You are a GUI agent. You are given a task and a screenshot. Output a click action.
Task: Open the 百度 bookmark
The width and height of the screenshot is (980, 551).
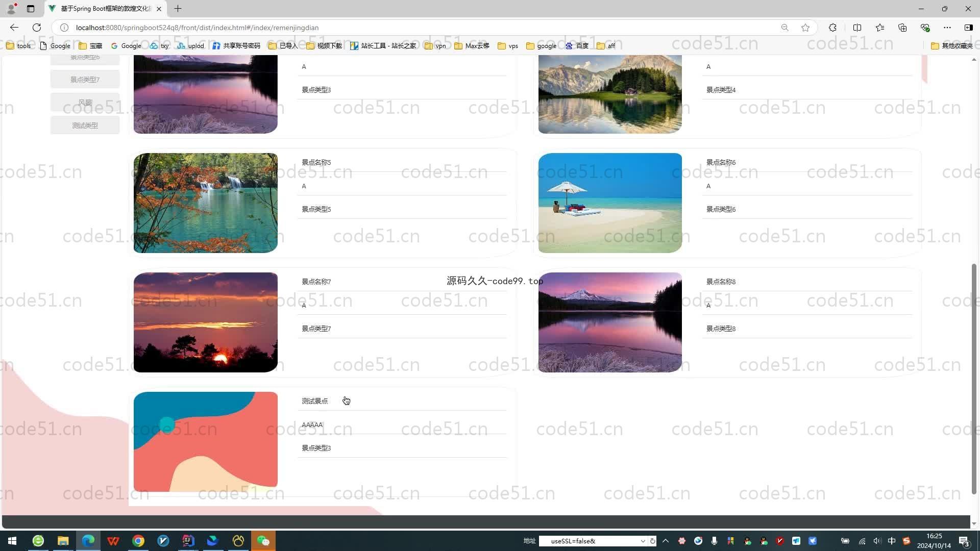[x=577, y=46]
